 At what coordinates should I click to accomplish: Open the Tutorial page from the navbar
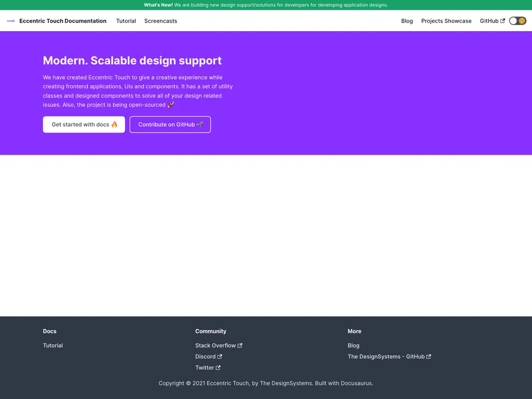click(x=126, y=21)
